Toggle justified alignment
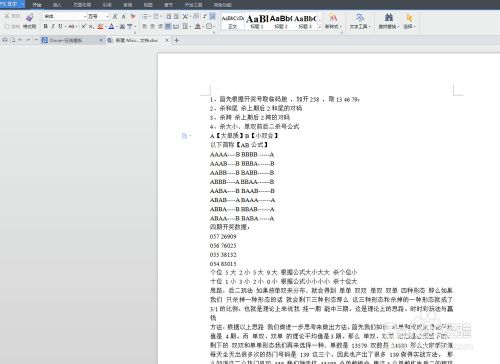 click(x=168, y=26)
